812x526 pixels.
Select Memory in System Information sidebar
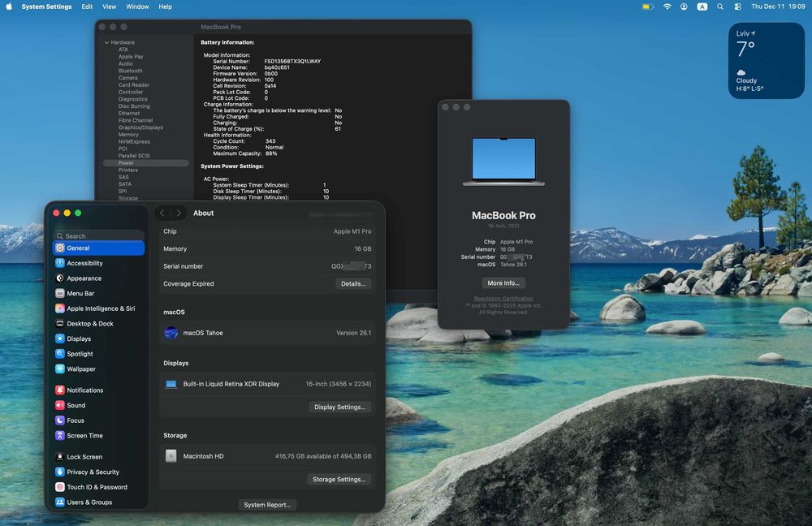pos(128,135)
